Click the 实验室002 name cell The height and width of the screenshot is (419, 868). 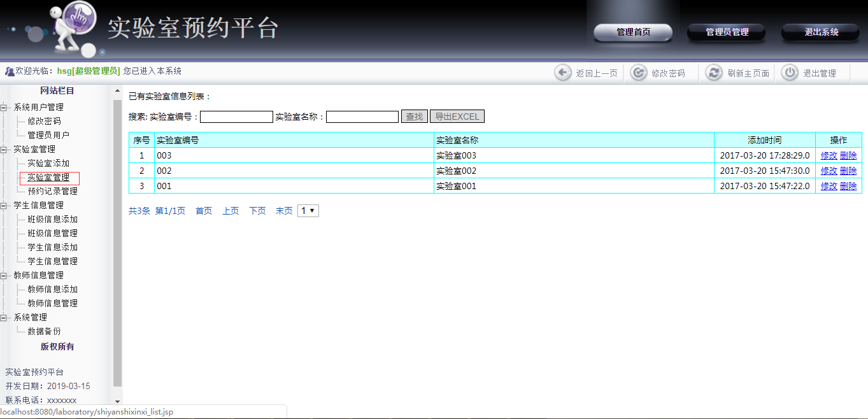coord(574,171)
